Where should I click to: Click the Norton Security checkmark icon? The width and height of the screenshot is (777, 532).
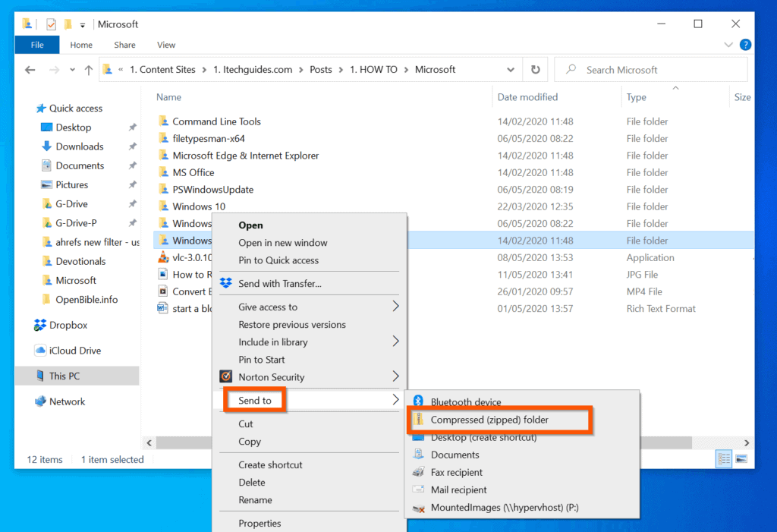[226, 376]
